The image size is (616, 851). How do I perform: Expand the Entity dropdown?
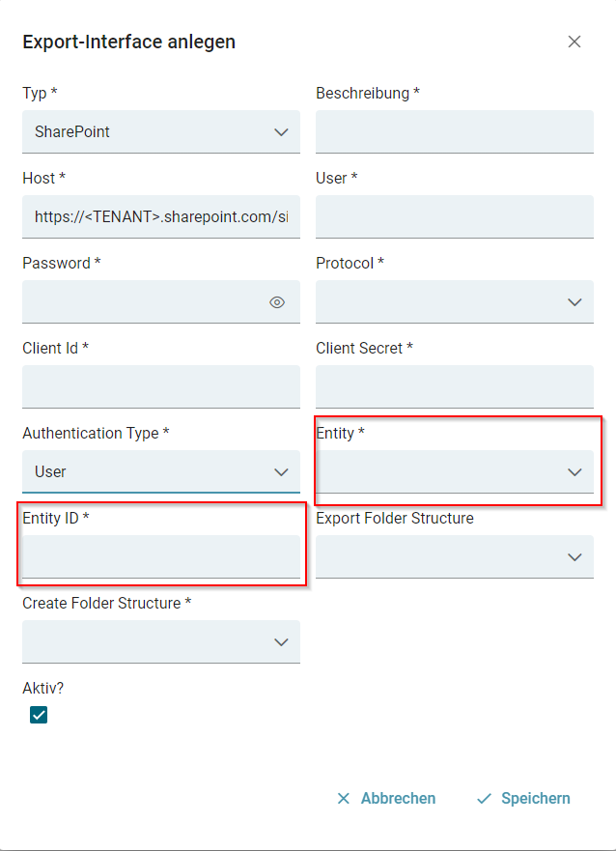455,471
